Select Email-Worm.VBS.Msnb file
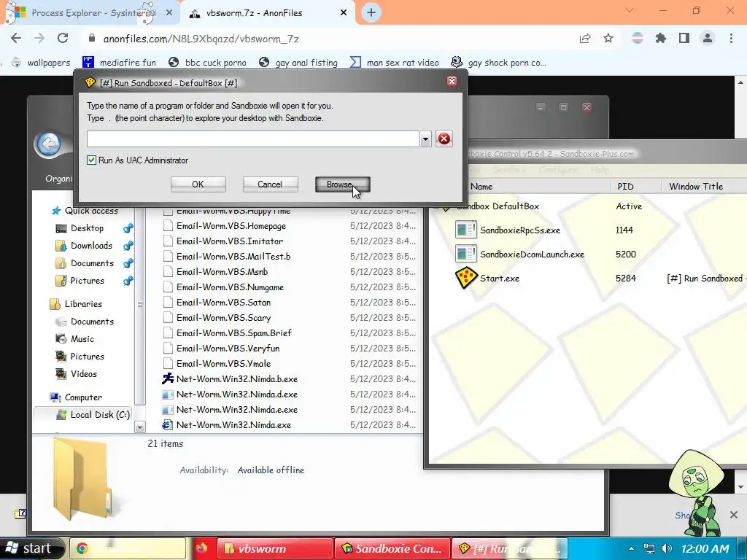The width and height of the screenshot is (747, 560). pos(222,272)
